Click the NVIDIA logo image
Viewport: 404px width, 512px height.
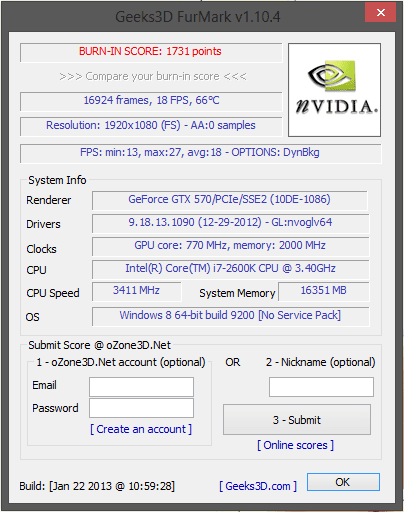pos(334,90)
